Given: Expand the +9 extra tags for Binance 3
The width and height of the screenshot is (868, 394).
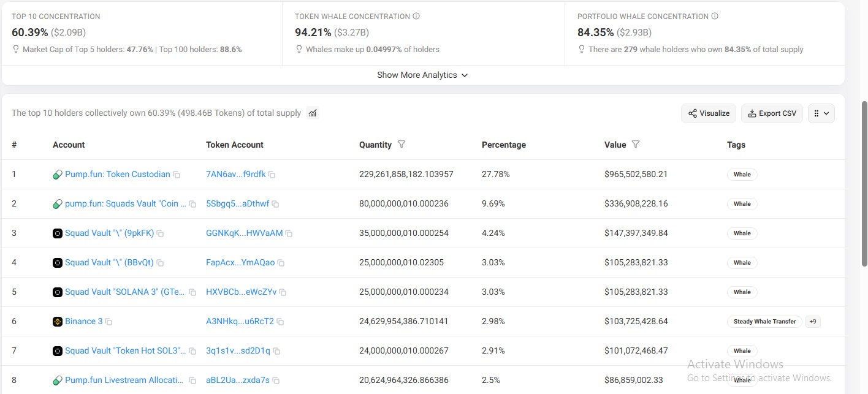Looking at the screenshot, I should pos(813,322).
